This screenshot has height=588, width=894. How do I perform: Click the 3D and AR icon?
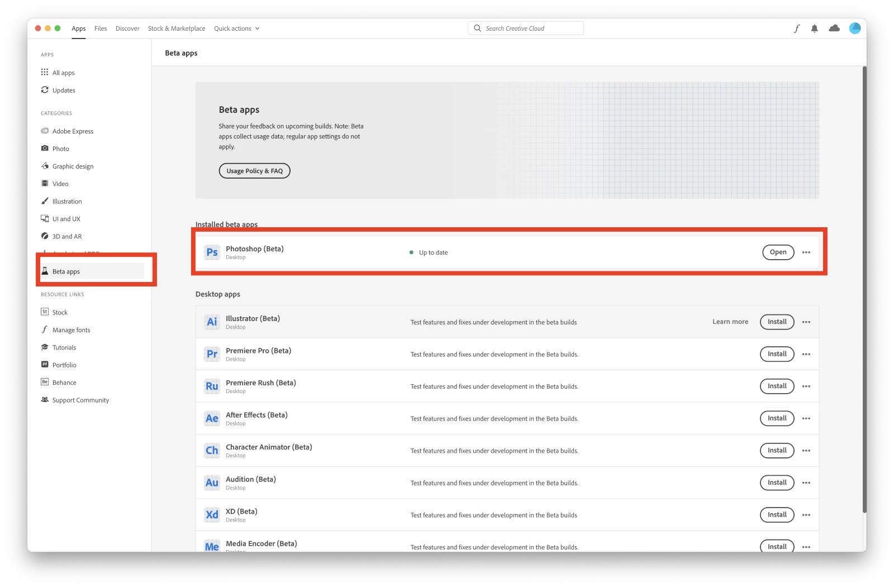pyautogui.click(x=45, y=236)
